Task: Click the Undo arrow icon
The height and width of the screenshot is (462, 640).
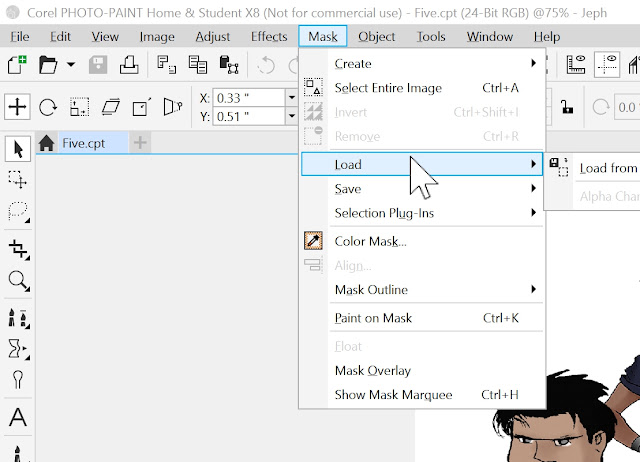Action: click(x=266, y=65)
